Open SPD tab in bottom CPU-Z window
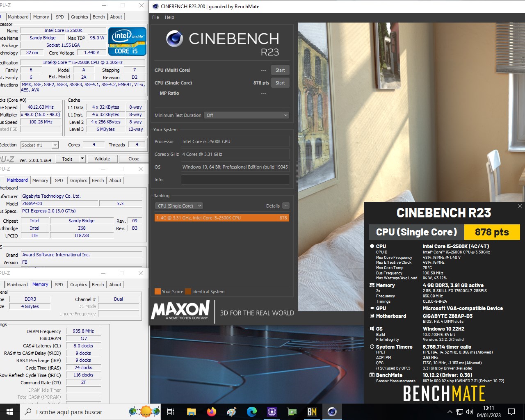 pyautogui.click(x=59, y=285)
